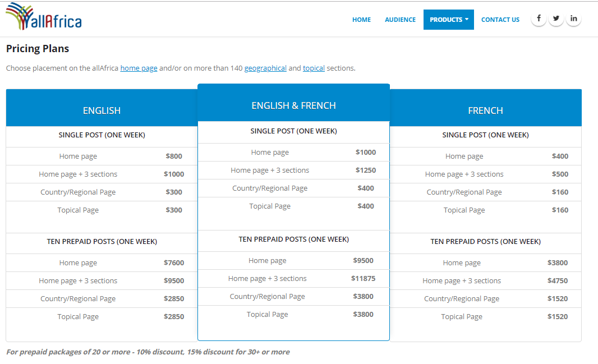This screenshot has height=364, width=598.
Task: Click the prepaid packages discount note
Action: pyautogui.click(x=148, y=352)
